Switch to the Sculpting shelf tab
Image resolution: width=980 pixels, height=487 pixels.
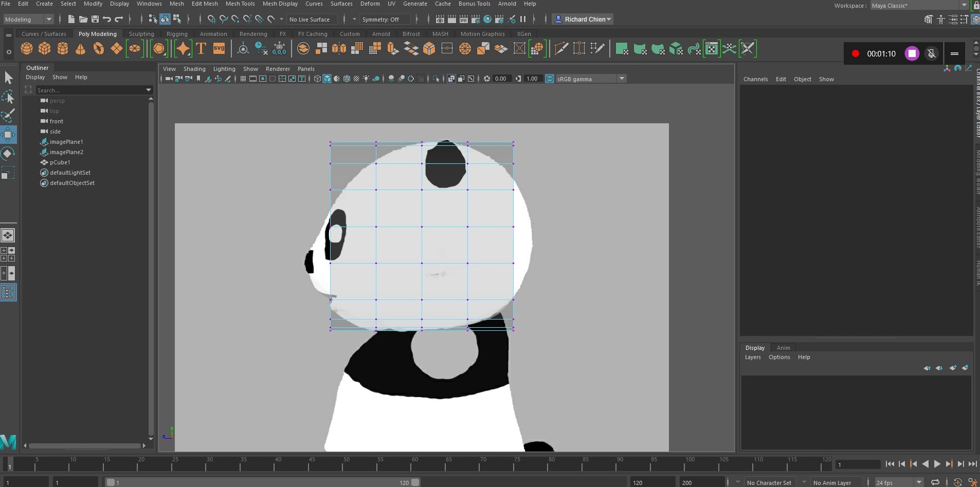point(141,34)
